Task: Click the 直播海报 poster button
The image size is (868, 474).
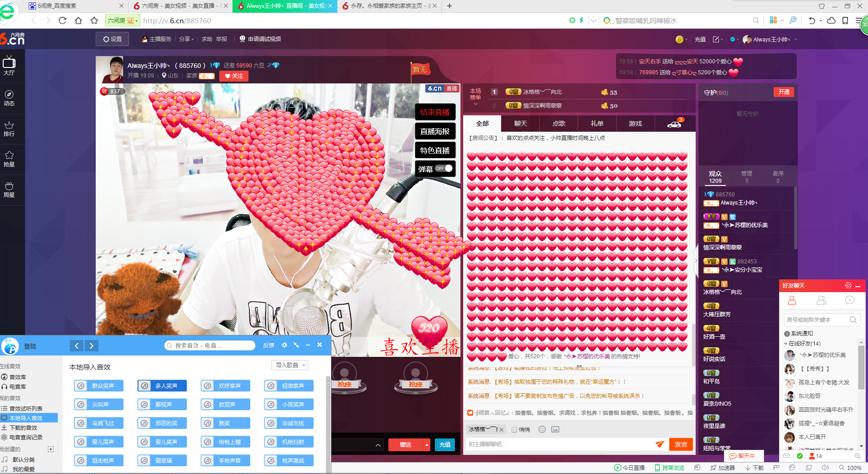Action: tap(435, 131)
